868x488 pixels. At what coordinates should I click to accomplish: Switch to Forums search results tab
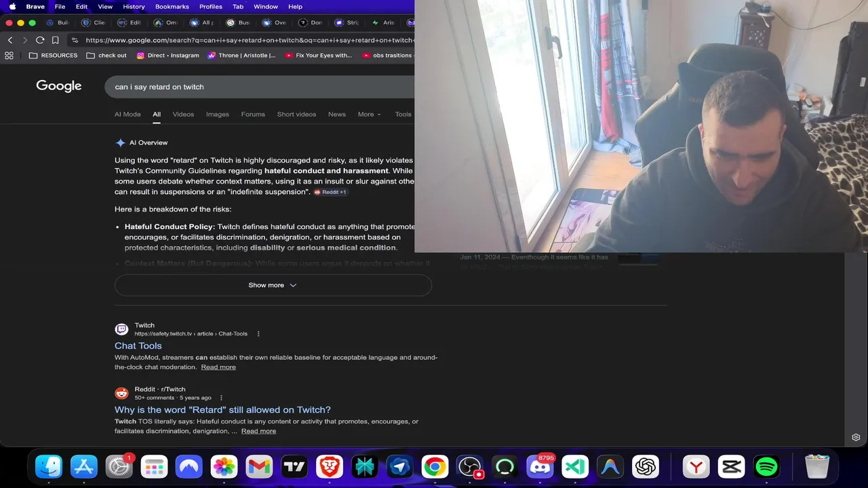tap(253, 114)
